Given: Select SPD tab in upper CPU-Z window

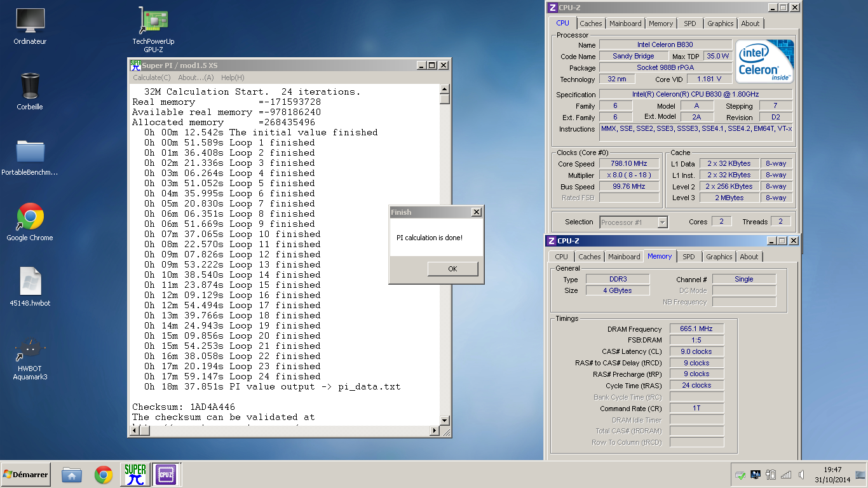Looking at the screenshot, I should coord(690,24).
